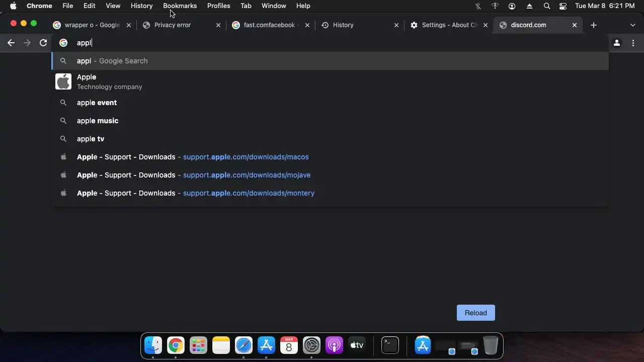Open the History menu in menu bar

141,6
